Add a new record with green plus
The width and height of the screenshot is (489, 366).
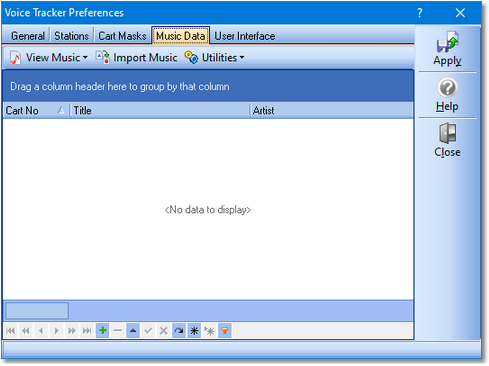pyautogui.click(x=102, y=331)
